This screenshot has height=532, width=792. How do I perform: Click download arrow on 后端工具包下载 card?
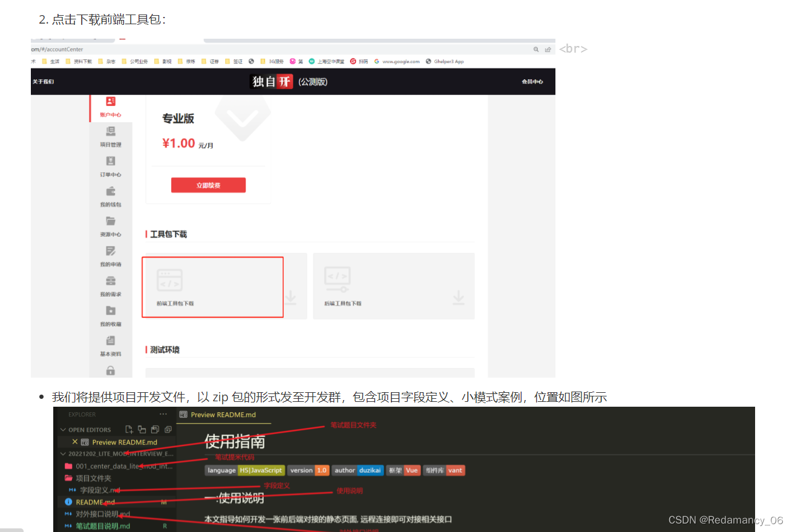click(x=459, y=298)
